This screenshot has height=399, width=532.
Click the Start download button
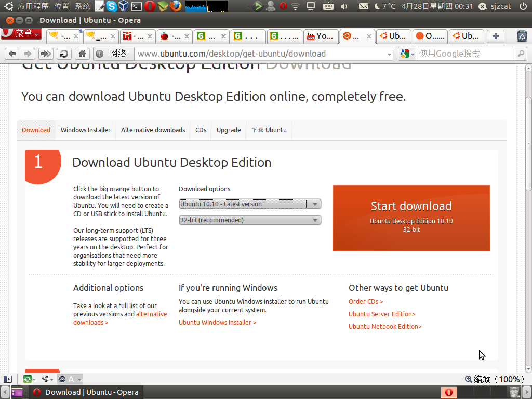click(x=411, y=218)
